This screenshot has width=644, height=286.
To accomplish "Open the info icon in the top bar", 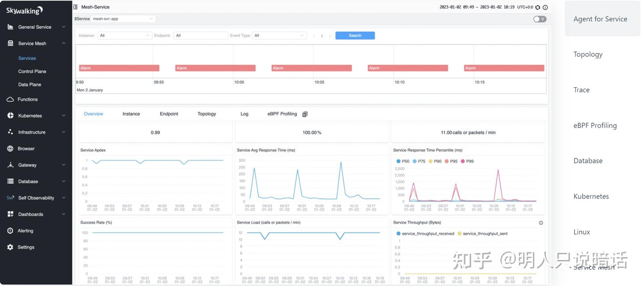I will 545,7.
